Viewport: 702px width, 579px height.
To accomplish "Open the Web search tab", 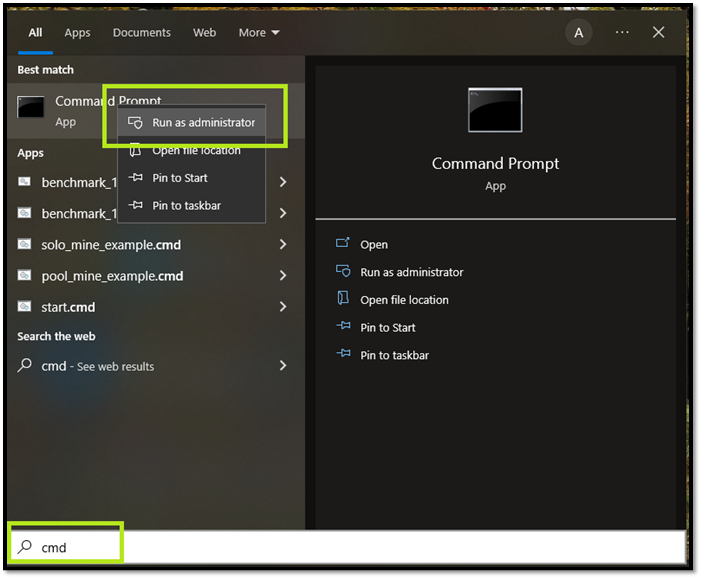I will pyautogui.click(x=205, y=33).
